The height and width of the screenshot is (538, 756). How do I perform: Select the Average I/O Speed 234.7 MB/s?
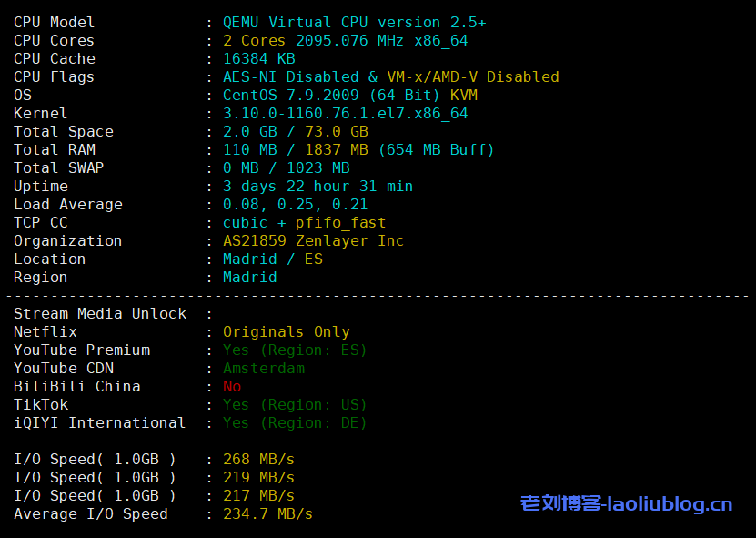coord(267,513)
